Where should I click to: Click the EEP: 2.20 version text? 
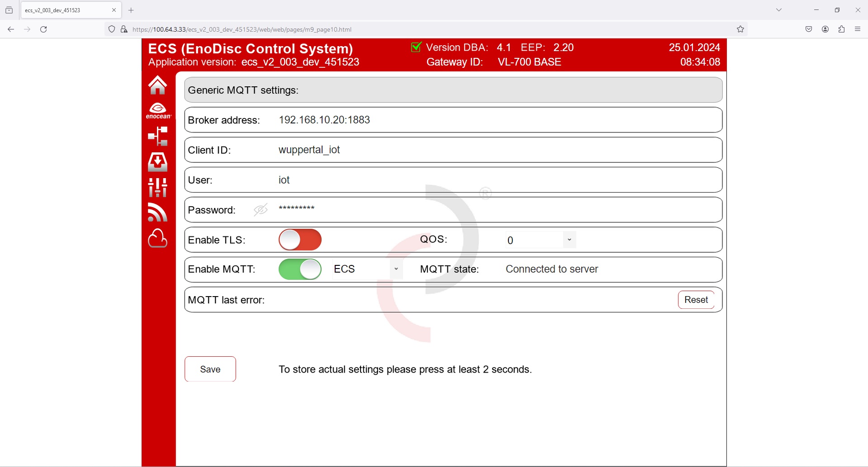tap(547, 47)
